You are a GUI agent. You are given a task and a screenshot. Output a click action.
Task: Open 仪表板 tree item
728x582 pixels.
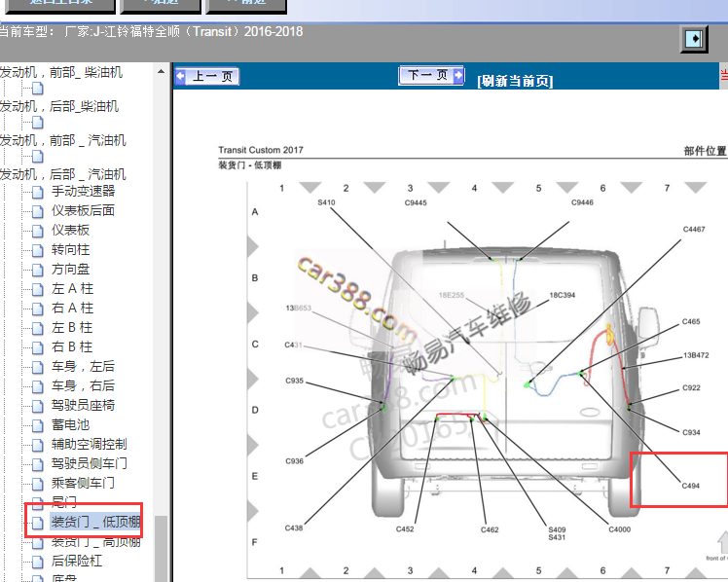pos(71,231)
